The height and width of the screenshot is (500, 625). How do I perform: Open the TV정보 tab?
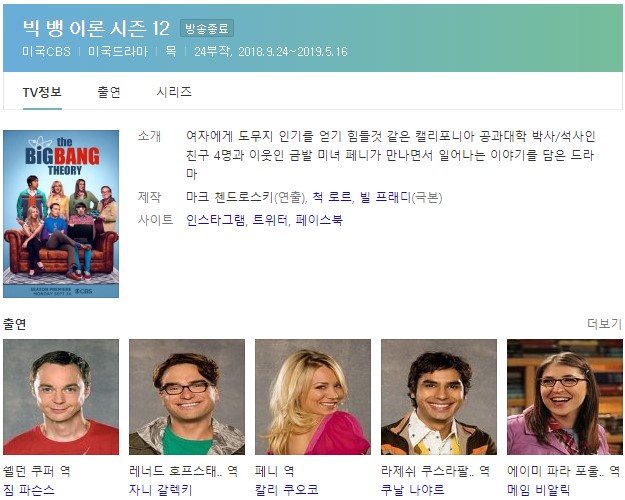(x=42, y=93)
